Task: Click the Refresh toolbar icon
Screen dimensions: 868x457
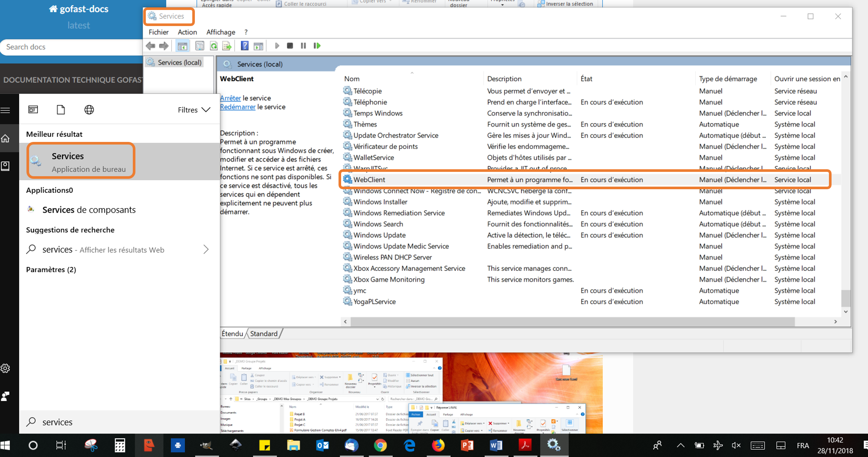Action: [x=214, y=46]
